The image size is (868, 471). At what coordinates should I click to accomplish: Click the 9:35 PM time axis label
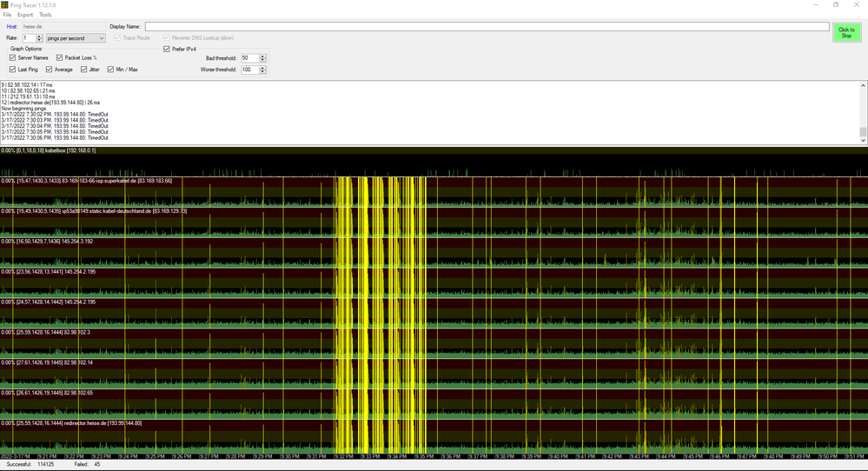tap(425, 456)
